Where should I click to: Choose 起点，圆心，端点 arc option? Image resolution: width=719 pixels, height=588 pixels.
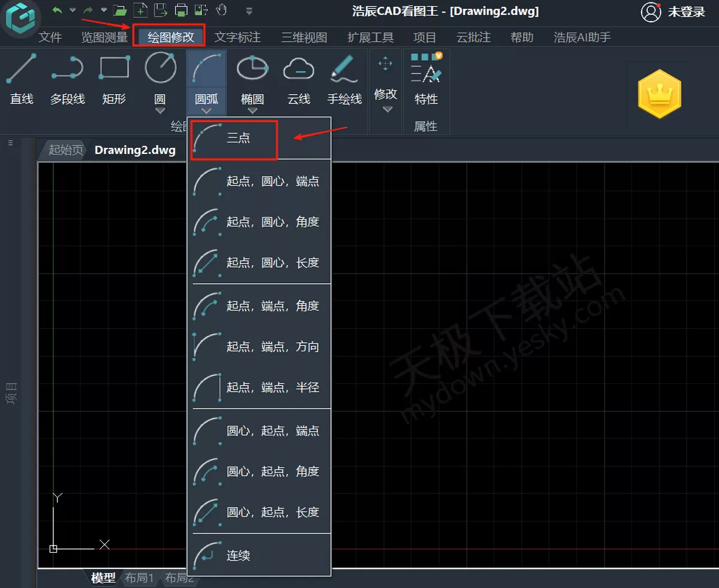coord(261,181)
